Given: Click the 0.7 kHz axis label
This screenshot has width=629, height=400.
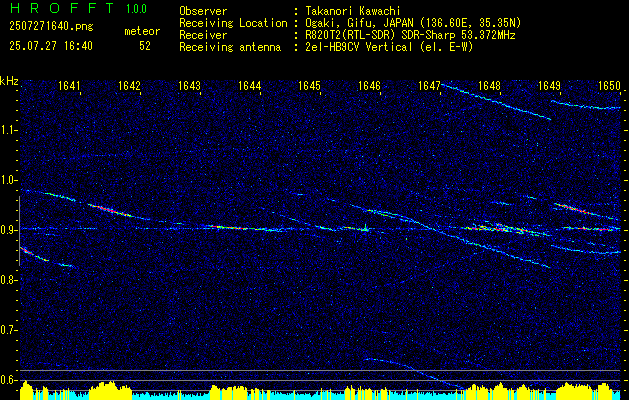Looking at the screenshot, I should [9, 330].
